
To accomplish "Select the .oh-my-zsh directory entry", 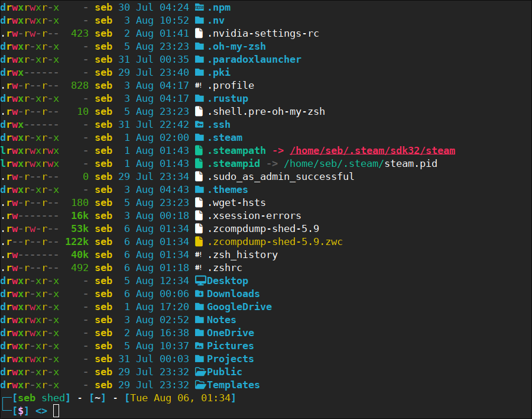I will [236, 46].
